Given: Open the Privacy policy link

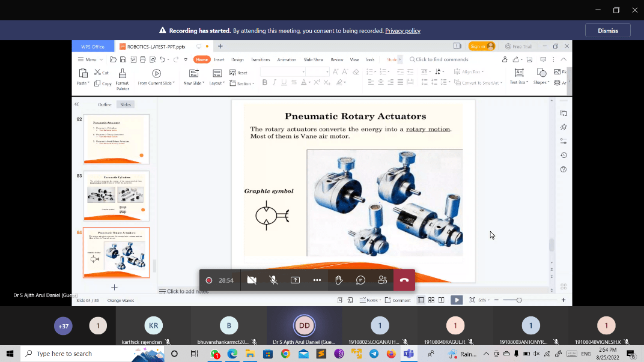Looking at the screenshot, I should pyautogui.click(x=402, y=31).
